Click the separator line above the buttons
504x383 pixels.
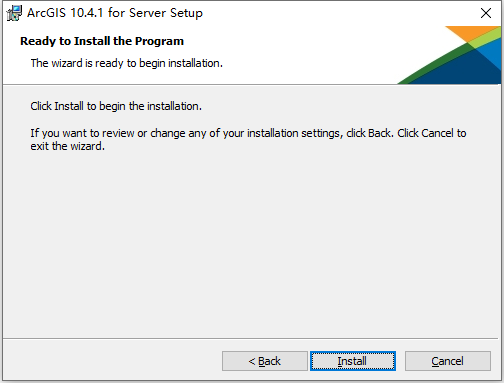point(252,339)
